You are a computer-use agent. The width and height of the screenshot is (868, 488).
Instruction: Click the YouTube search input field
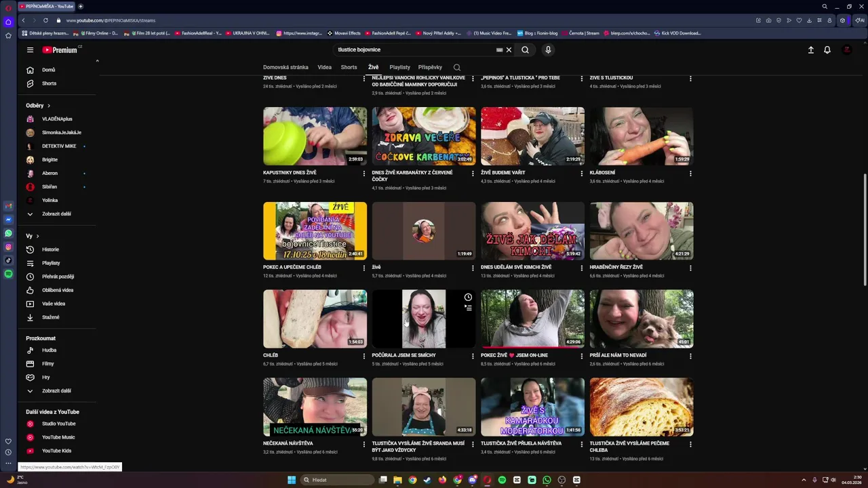pyautogui.click(x=415, y=49)
